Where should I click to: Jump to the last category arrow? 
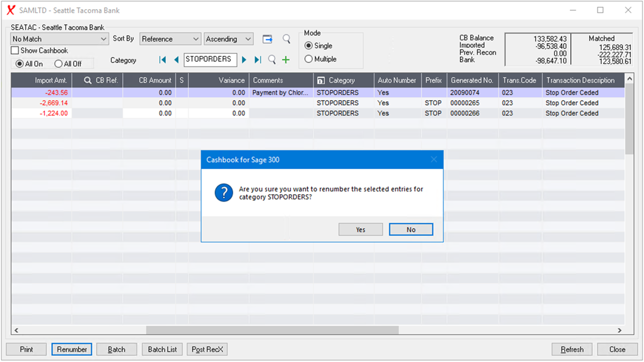coord(258,60)
